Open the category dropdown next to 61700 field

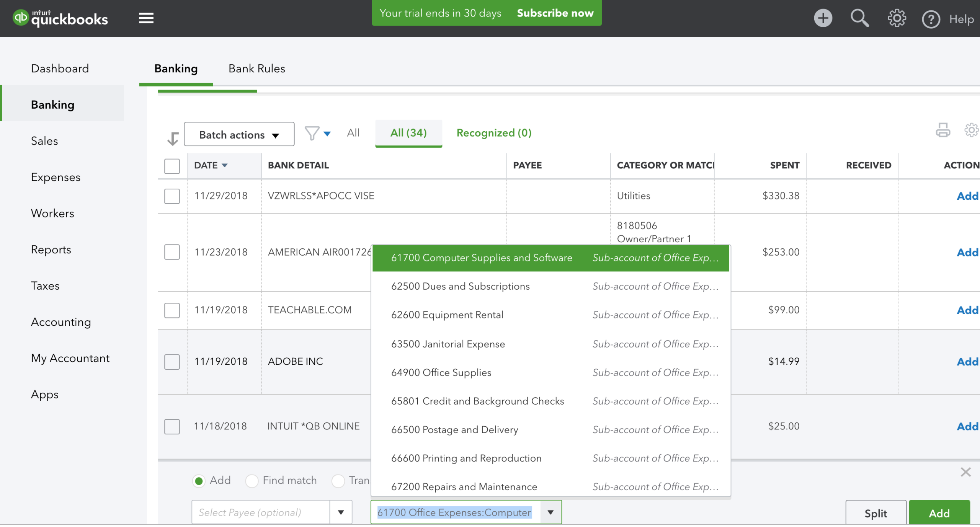pos(550,512)
